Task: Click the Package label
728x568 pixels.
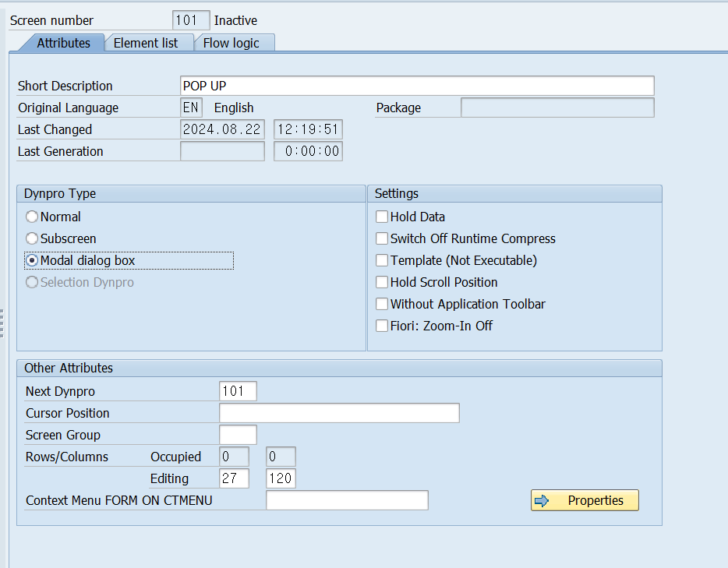Action: (x=398, y=108)
